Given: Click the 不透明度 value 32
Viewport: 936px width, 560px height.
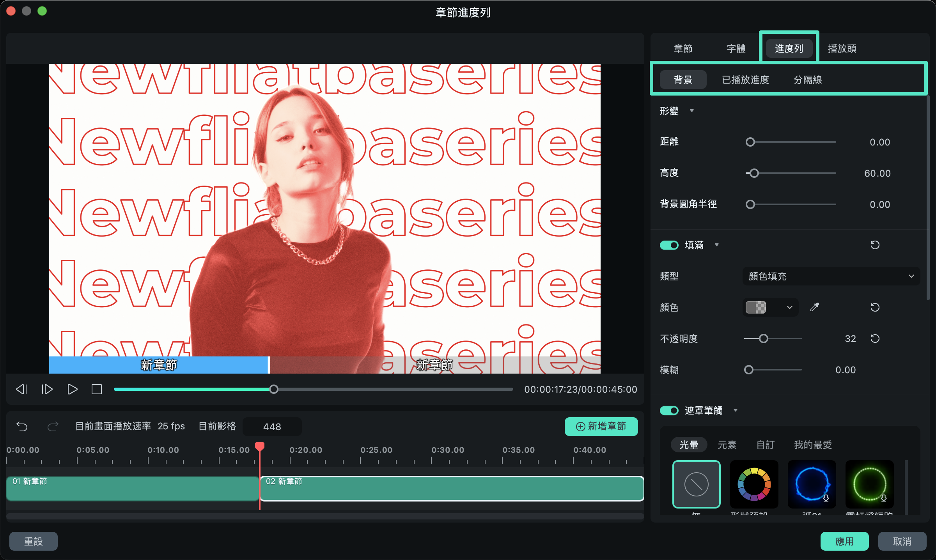Looking at the screenshot, I should [851, 338].
